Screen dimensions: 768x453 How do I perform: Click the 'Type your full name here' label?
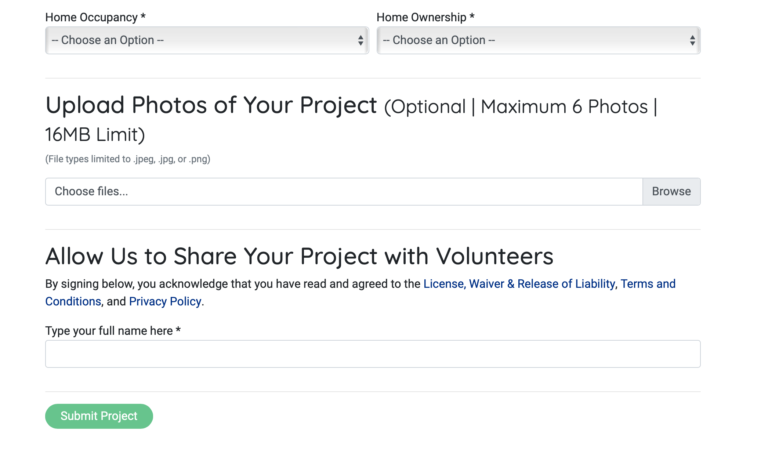click(112, 331)
